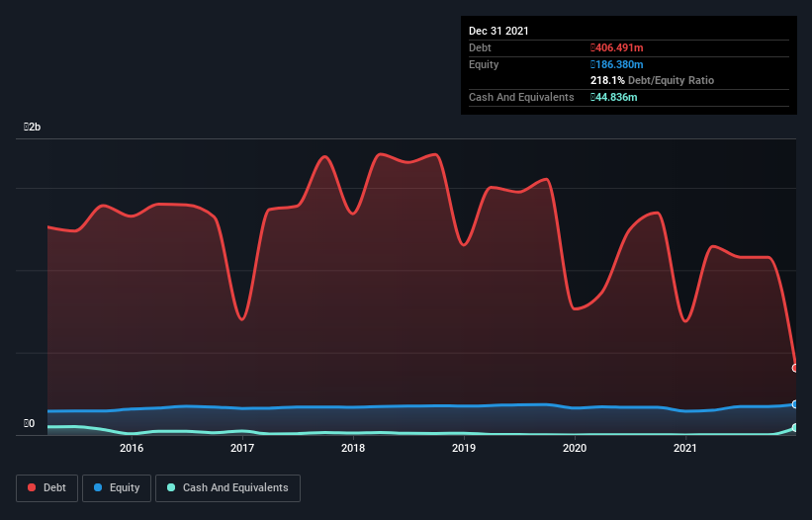Click the 2017 axis label

point(242,448)
